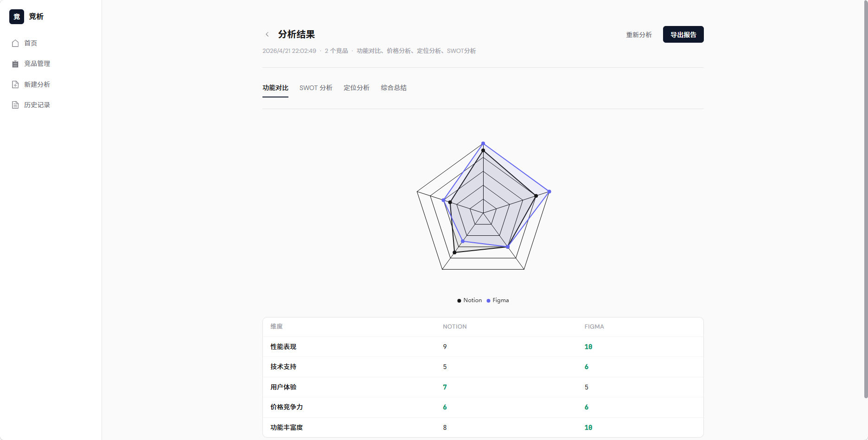Screen dimensions: 868x440
Task: Click the clipboard icon beside 竞品管理
Action: [x=15, y=64]
